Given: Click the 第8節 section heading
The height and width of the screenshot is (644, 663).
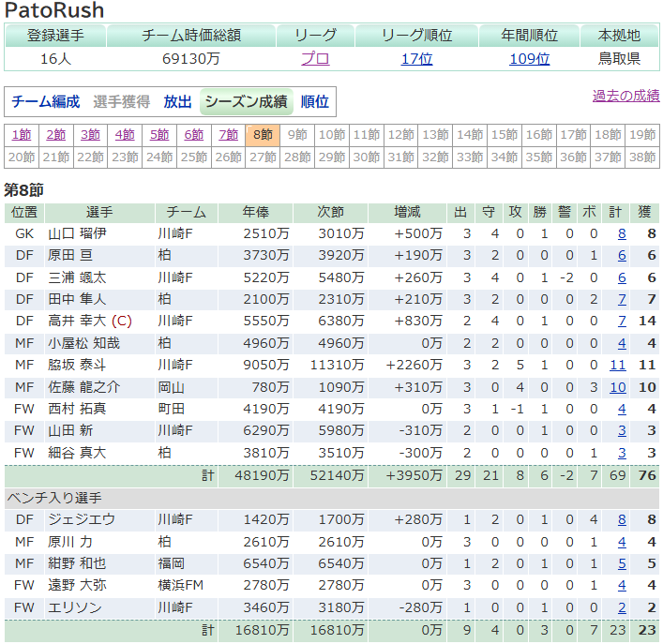Looking at the screenshot, I should (24, 190).
